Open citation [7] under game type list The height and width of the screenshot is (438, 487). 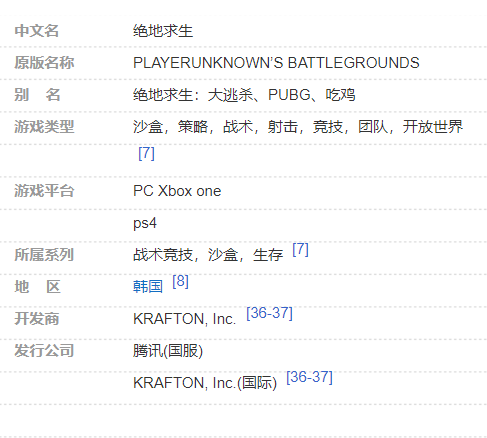[146, 153]
